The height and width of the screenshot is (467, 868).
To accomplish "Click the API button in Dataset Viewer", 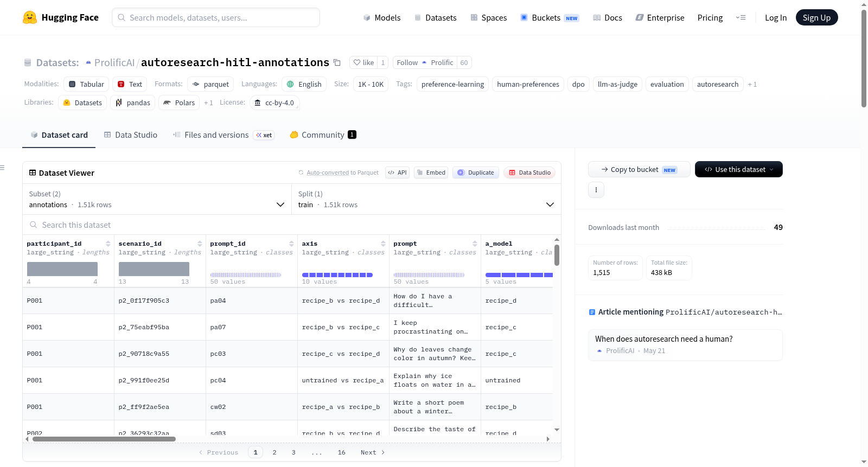I will point(397,172).
